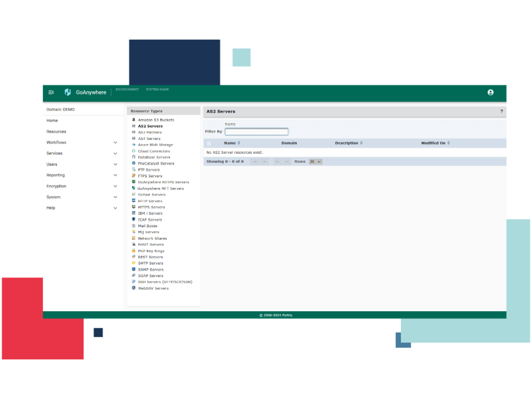Click the GoAnywhere logo icon
532x399 pixels.
(x=68, y=92)
